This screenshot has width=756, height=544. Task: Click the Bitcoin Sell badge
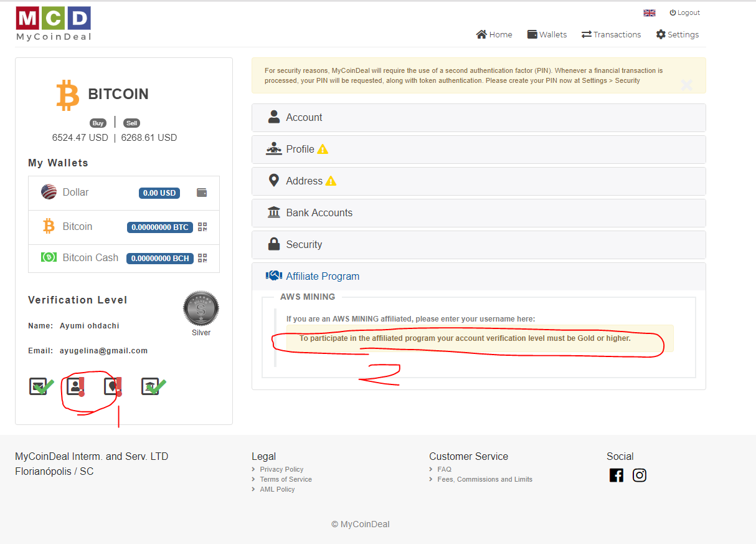[x=131, y=123]
